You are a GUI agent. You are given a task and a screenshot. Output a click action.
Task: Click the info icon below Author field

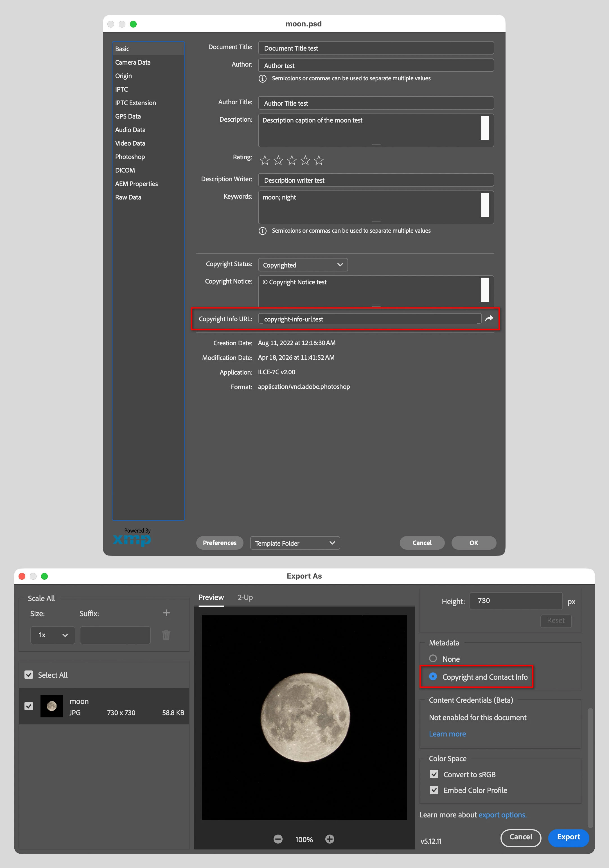coord(263,79)
